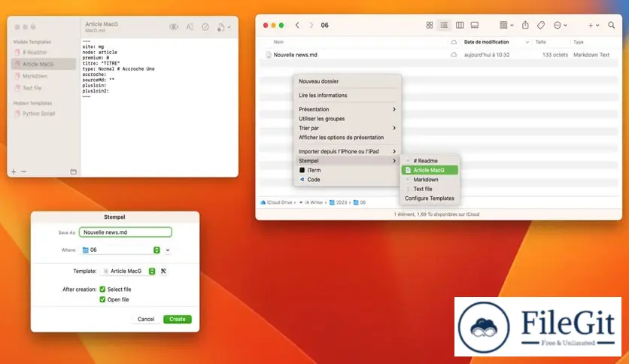Open the tools icon beside Template selector
629x364 pixels.
coord(163,271)
